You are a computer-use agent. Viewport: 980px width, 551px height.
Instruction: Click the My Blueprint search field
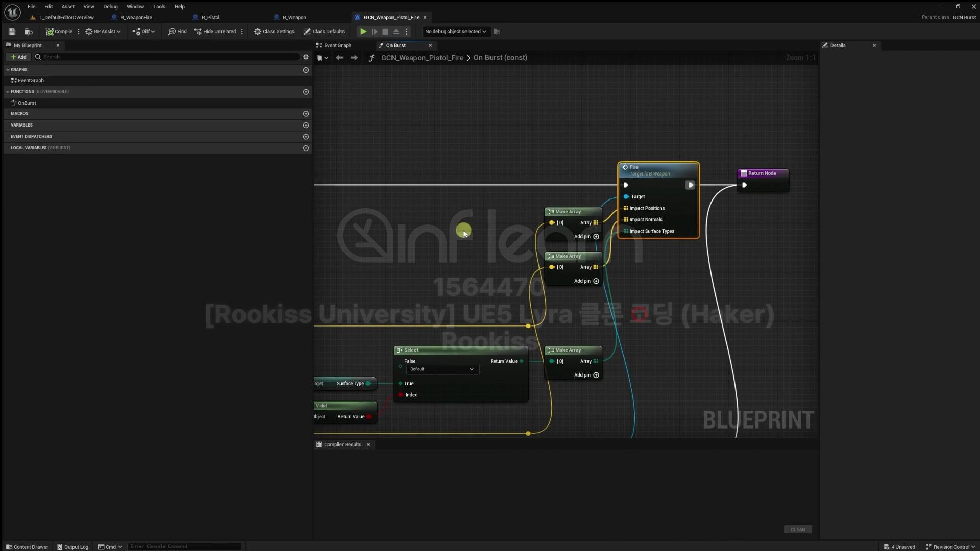(x=168, y=57)
